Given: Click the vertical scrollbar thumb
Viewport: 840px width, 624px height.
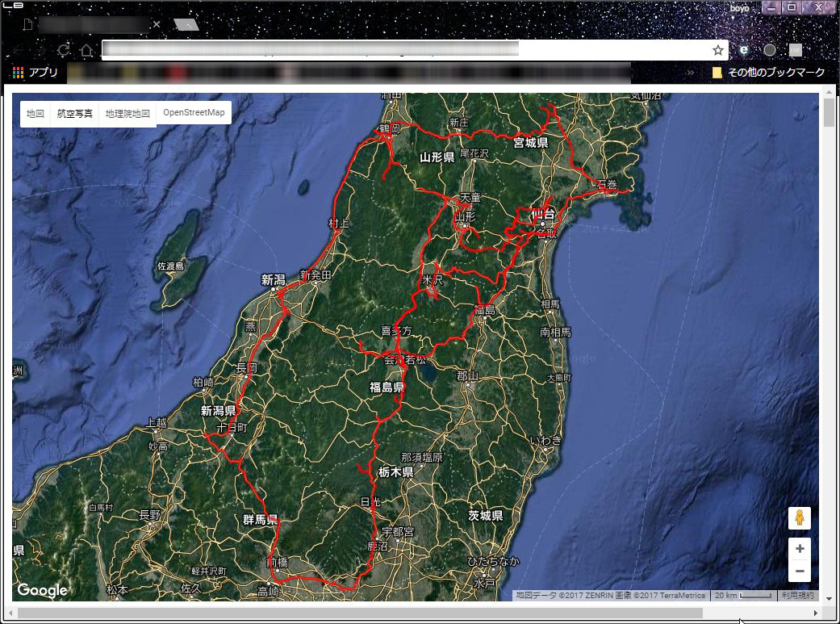Looking at the screenshot, I should [830, 112].
